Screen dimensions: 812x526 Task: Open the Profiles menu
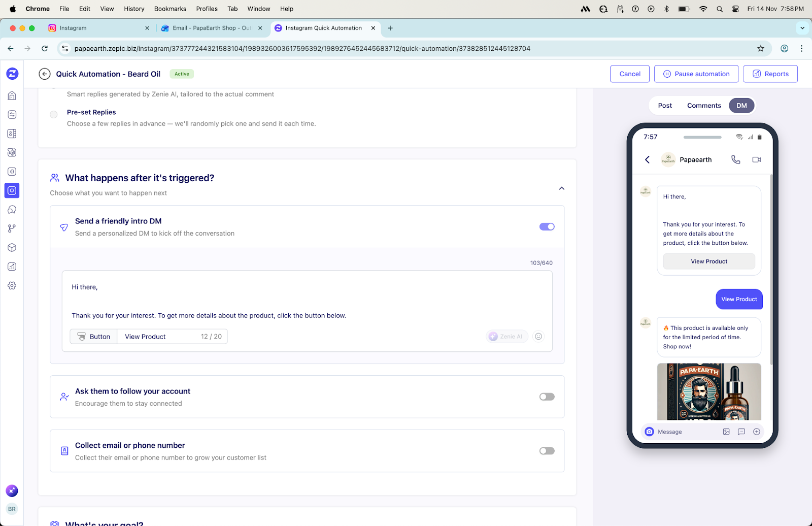[x=207, y=9]
